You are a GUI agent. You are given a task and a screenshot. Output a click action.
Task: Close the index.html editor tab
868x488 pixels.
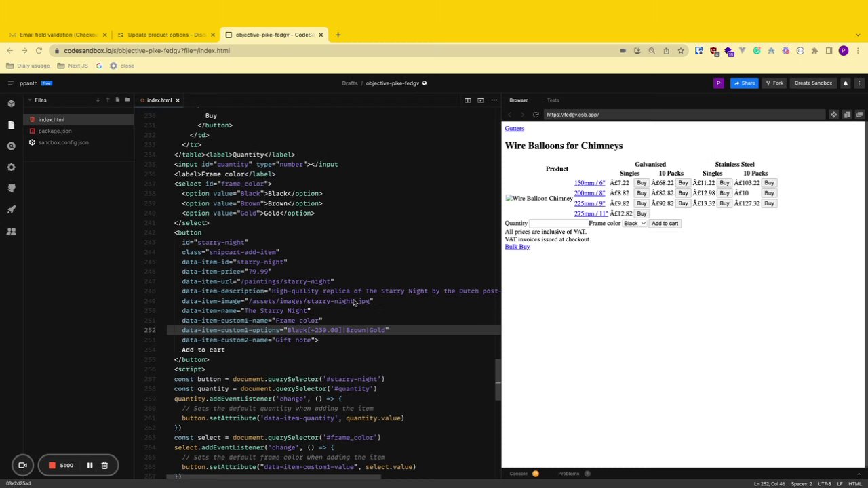tap(178, 100)
